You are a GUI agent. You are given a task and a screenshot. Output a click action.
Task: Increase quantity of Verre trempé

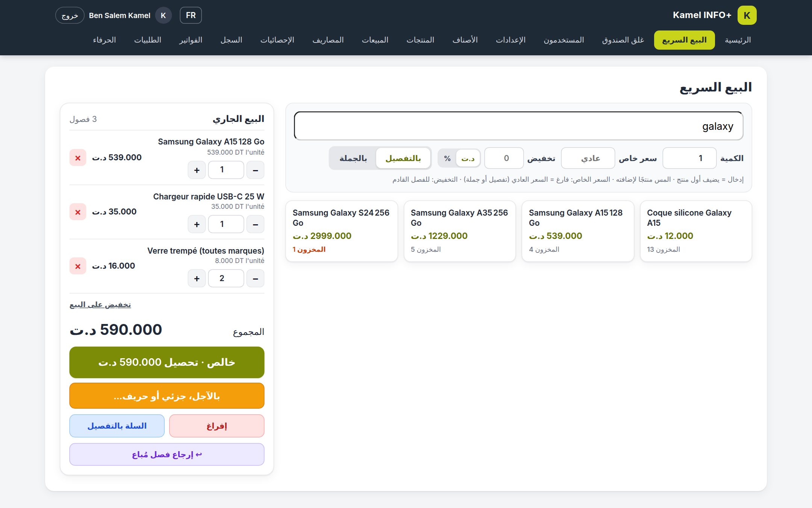pyautogui.click(x=197, y=278)
